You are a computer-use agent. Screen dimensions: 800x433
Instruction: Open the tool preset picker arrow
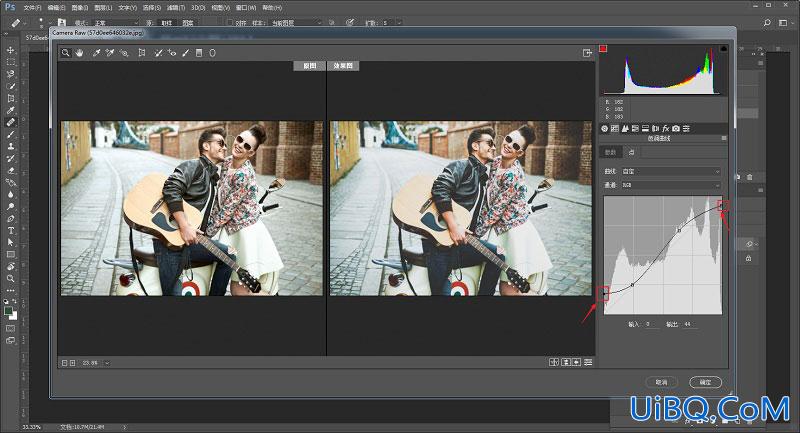click(x=25, y=23)
